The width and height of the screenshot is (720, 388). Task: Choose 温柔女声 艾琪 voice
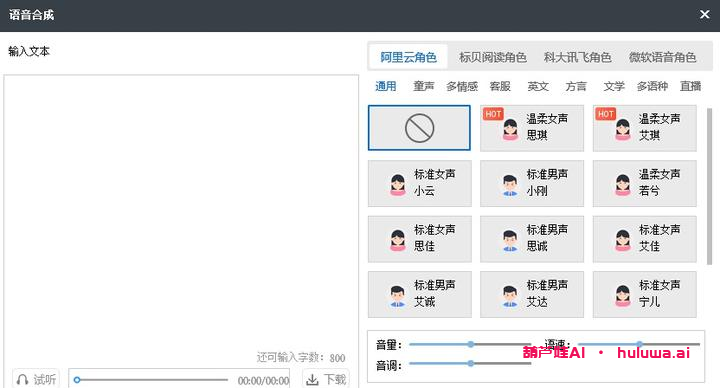[644, 128]
